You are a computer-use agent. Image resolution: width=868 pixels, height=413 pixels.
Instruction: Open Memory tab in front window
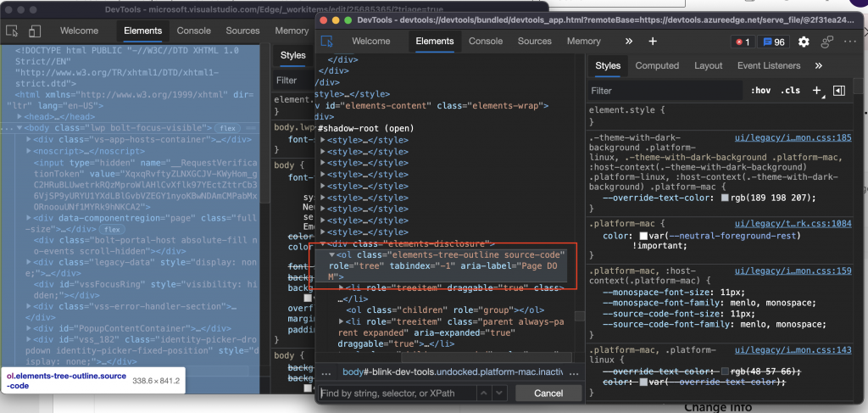(583, 41)
